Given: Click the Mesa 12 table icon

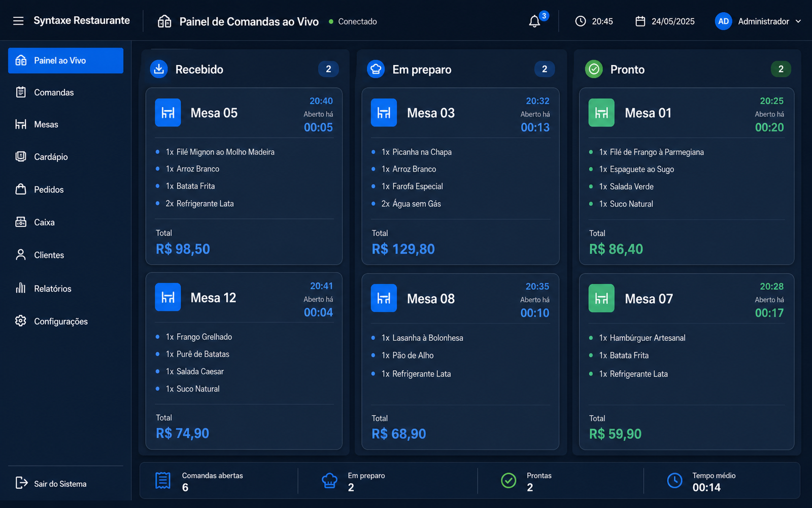Looking at the screenshot, I should pos(168,297).
